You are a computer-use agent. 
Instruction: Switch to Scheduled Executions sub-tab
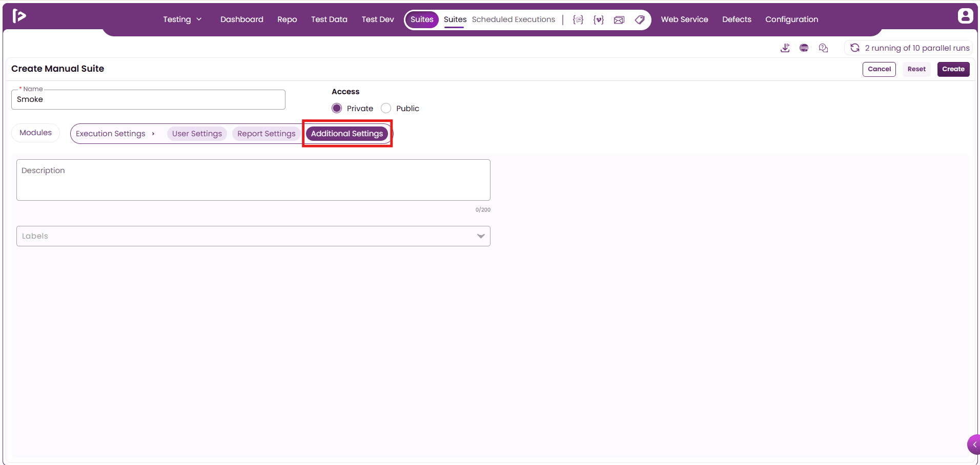[514, 19]
